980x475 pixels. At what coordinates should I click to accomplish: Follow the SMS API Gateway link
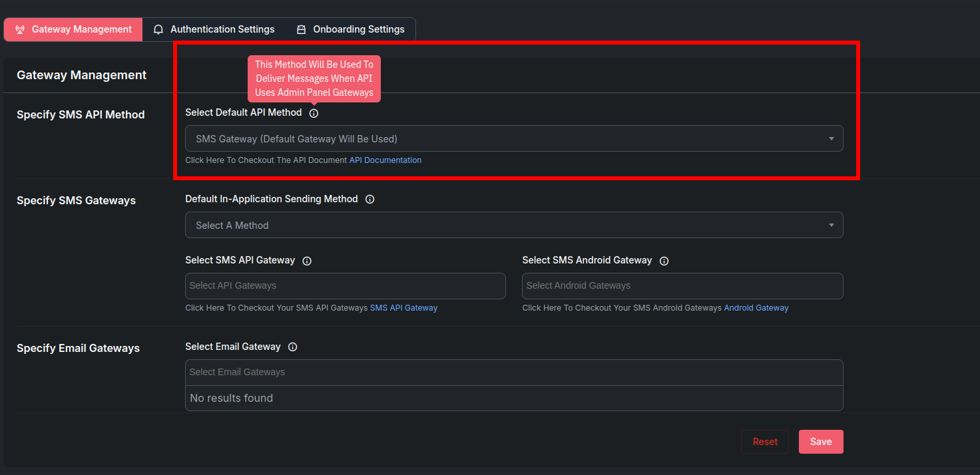(x=403, y=308)
